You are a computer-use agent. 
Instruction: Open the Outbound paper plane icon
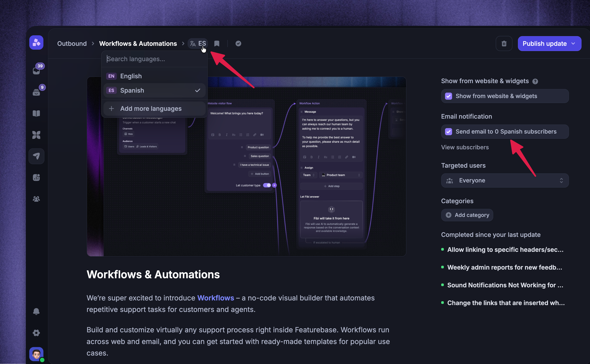click(36, 156)
